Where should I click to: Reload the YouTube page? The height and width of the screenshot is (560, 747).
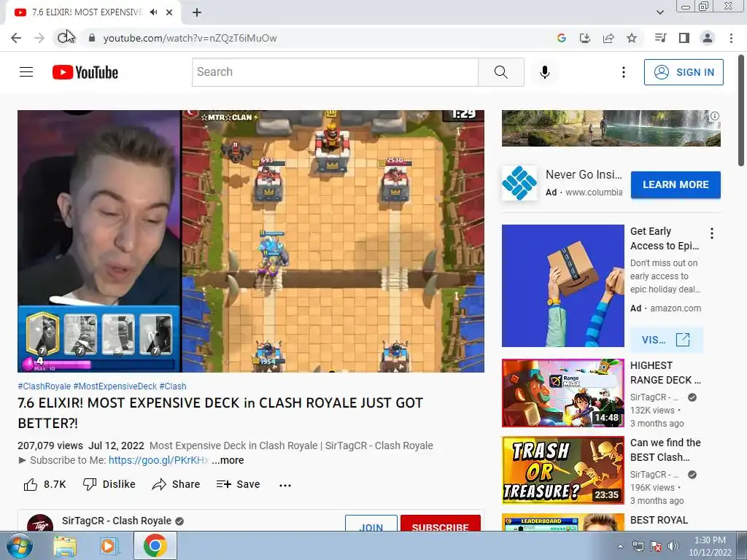[x=63, y=38]
